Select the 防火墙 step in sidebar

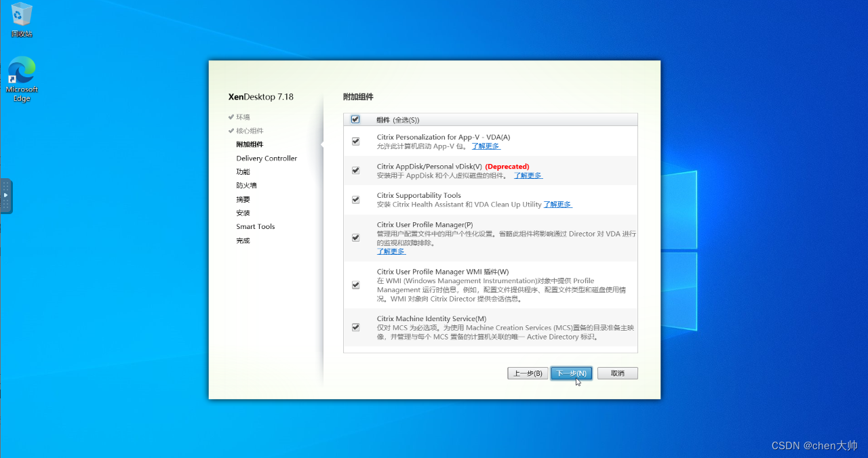(x=246, y=185)
